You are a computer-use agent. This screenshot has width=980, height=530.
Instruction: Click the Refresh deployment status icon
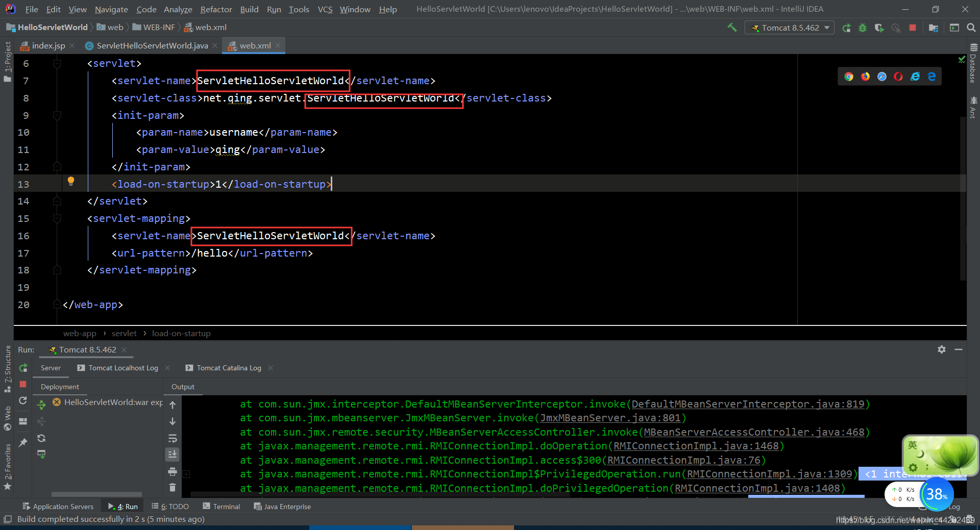tap(41, 438)
